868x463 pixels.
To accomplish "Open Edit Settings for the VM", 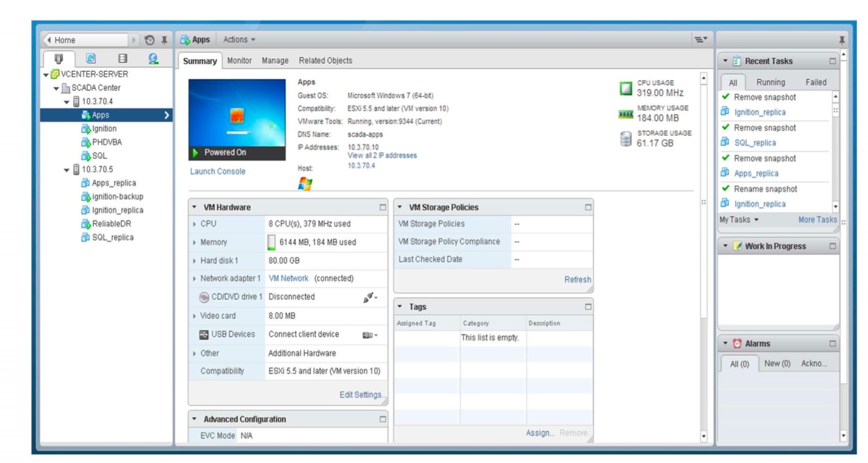I will pos(362,395).
